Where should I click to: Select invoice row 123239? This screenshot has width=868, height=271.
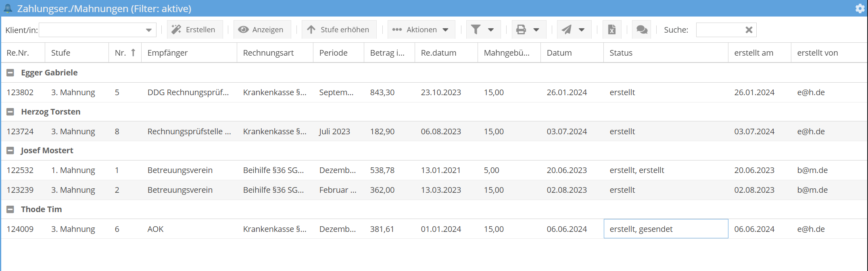(20, 190)
